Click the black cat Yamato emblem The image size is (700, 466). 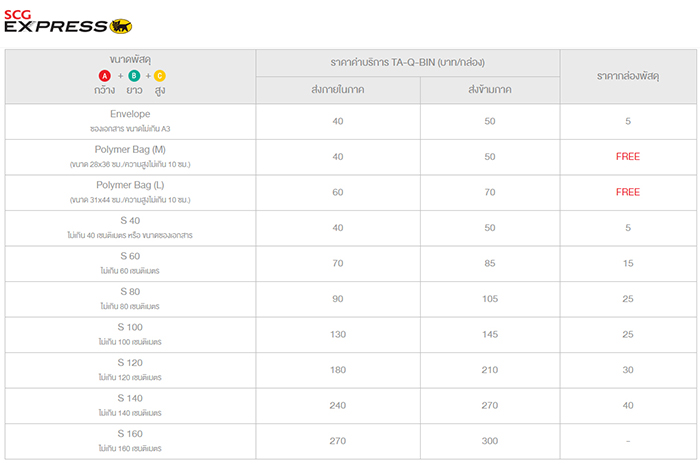[x=121, y=26]
